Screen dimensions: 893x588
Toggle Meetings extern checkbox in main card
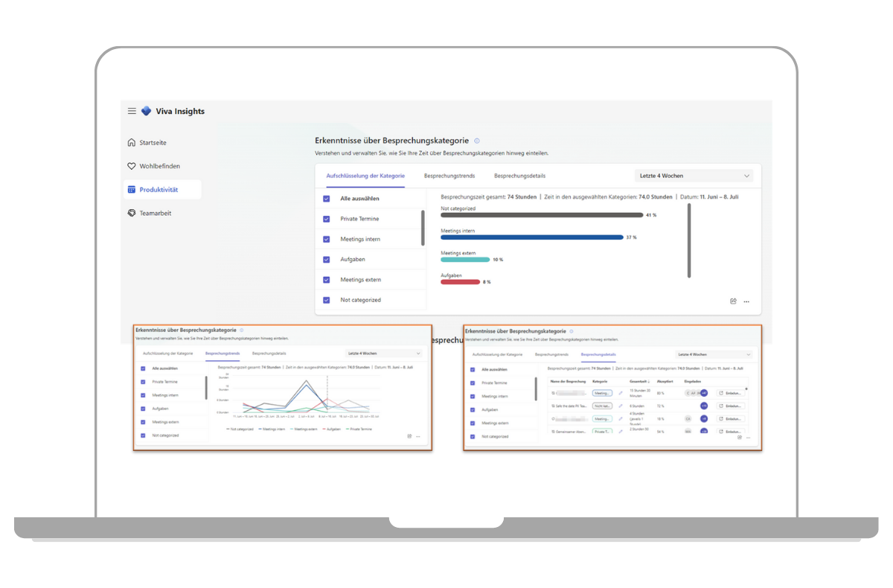point(327,280)
